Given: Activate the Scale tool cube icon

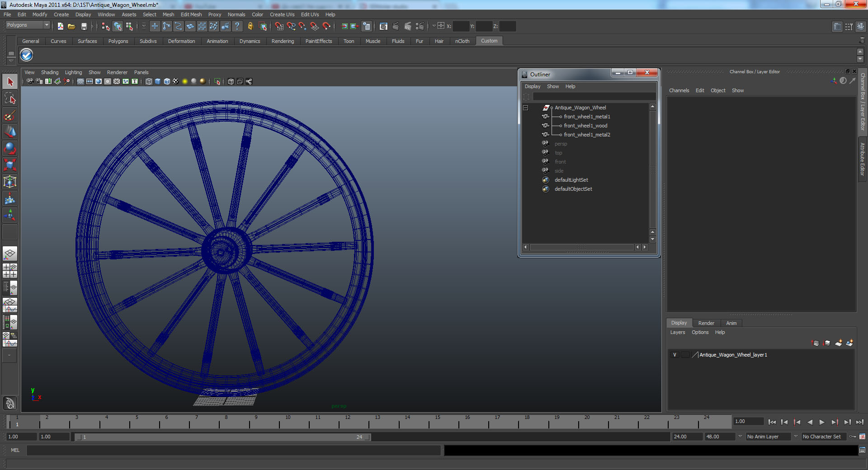Looking at the screenshot, I should 10,165.
